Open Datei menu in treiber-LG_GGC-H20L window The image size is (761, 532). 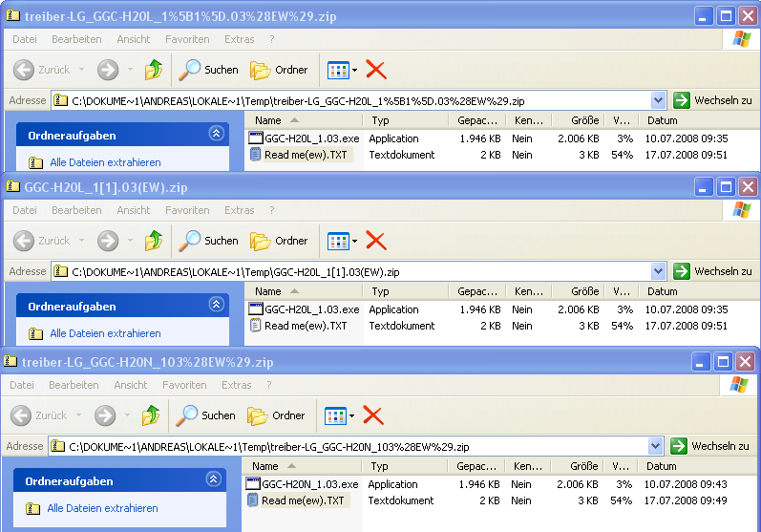pos(25,39)
